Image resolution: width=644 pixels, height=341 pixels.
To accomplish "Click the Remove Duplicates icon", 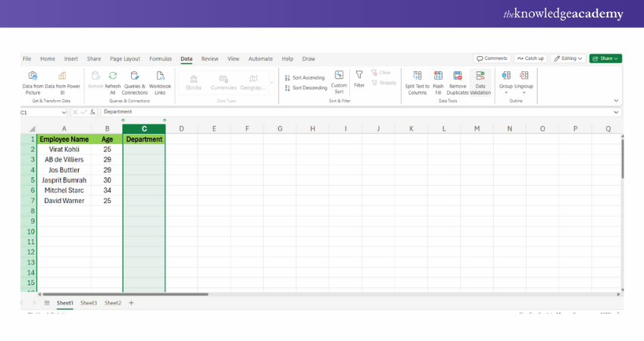I will coord(458,76).
